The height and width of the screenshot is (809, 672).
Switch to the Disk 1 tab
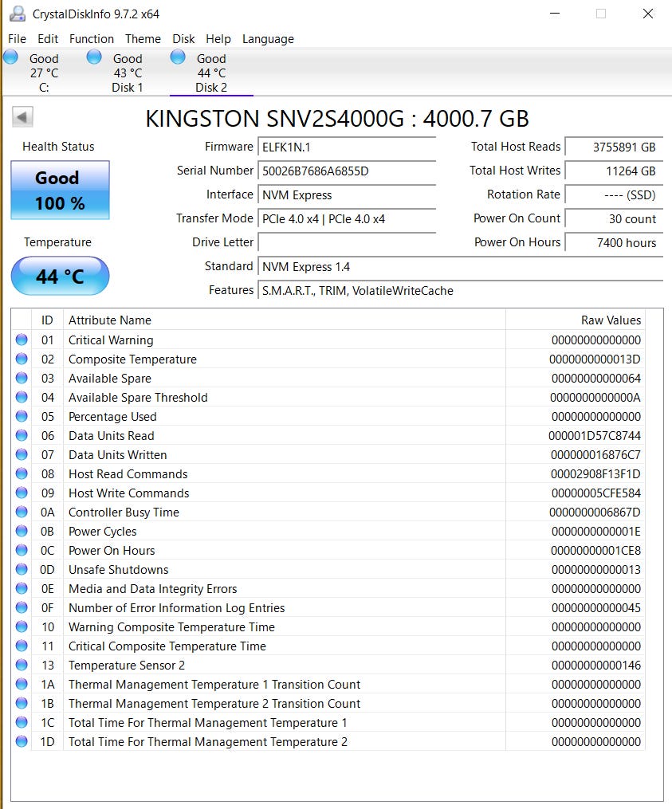pos(127,73)
